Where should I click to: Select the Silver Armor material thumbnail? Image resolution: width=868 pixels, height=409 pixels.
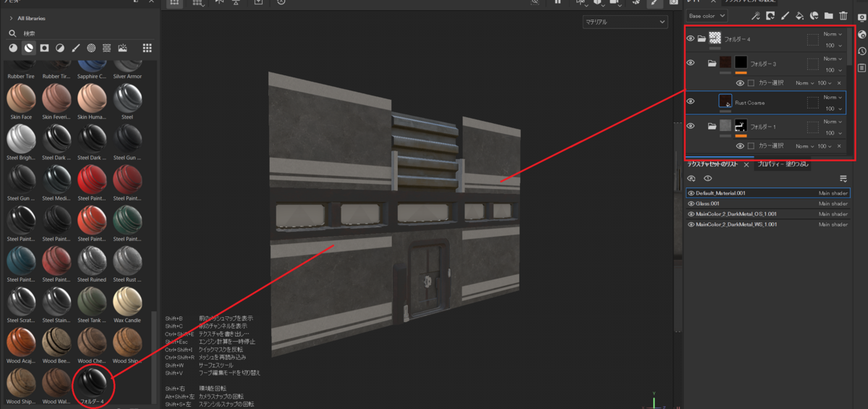127,65
